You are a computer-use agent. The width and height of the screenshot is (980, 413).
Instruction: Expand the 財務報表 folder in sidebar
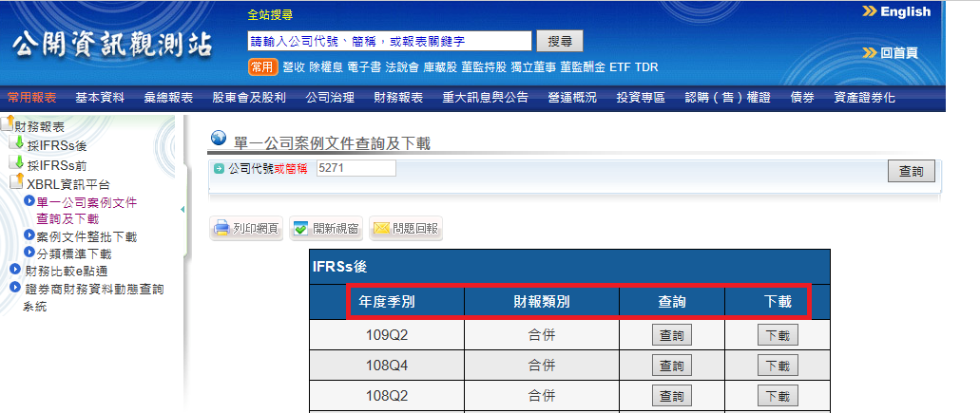coord(8,124)
